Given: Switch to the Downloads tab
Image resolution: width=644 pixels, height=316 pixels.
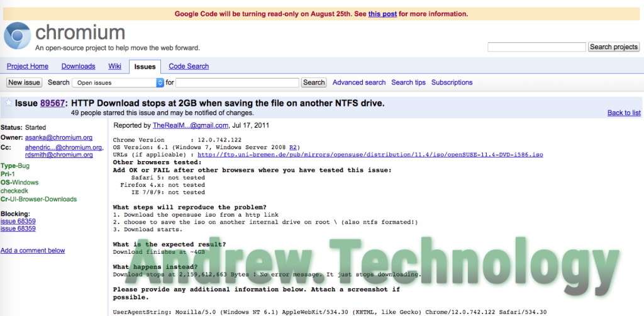Looking at the screenshot, I should point(79,66).
